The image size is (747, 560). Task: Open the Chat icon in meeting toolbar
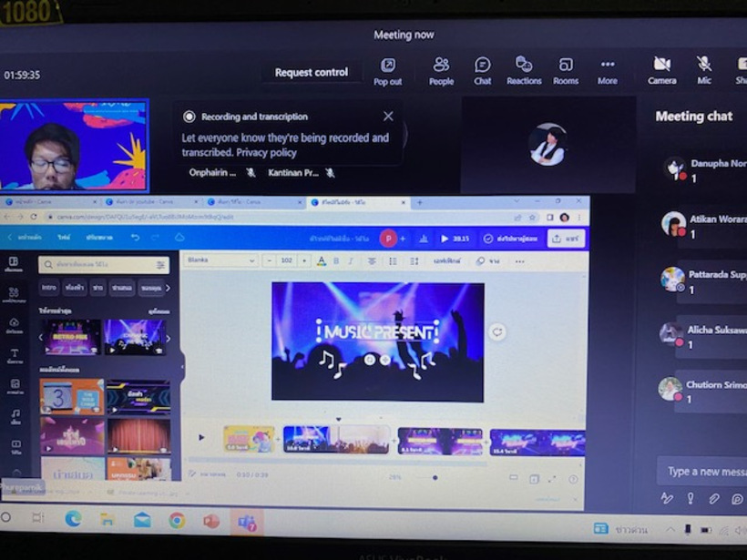(x=483, y=69)
